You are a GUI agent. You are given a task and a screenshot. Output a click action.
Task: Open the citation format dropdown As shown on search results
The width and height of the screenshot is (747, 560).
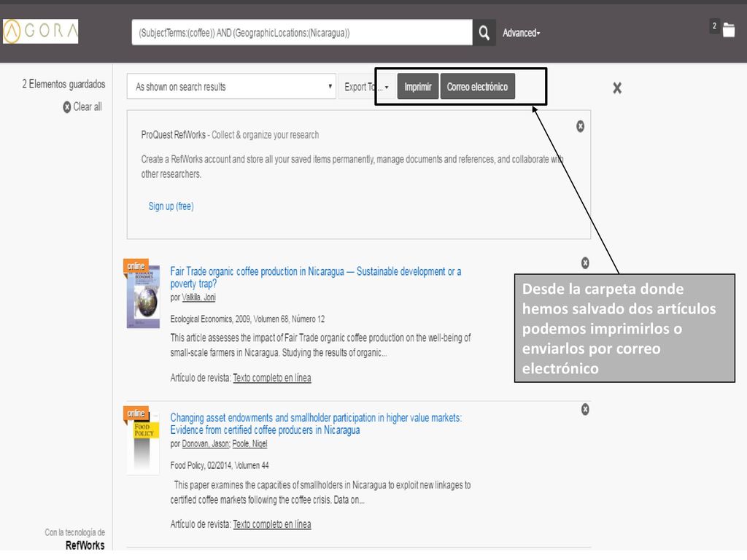click(231, 87)
